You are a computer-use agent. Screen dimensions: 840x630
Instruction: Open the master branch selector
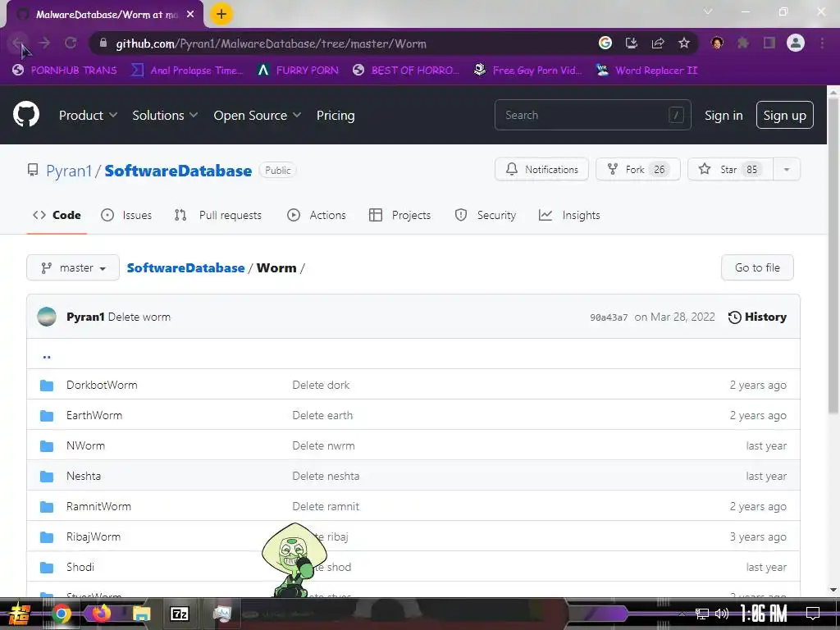pos(73,267)
